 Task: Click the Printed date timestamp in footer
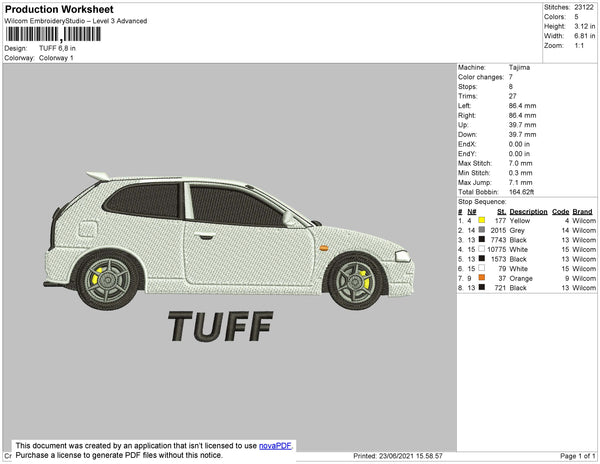(398, 456)
